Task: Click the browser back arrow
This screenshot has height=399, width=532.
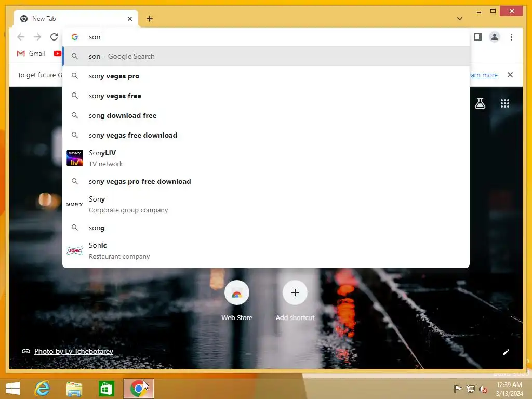Action: click(21, 37)
